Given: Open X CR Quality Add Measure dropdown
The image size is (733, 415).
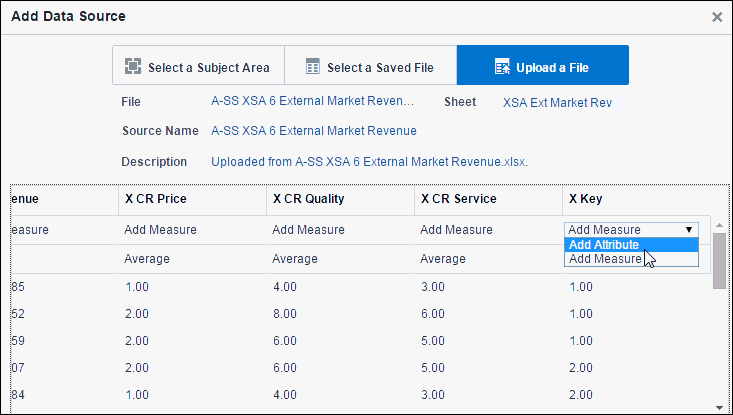Looking at the screenshot, I should point(309,229).
